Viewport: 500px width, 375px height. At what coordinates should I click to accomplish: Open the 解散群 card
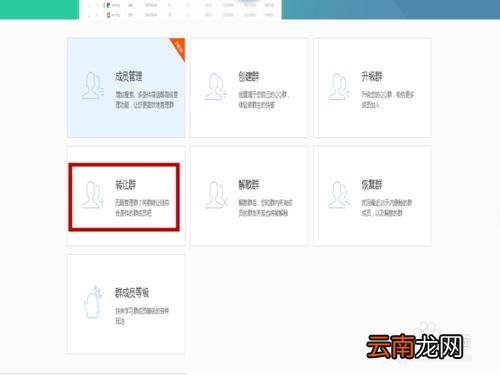tap(249, 196)
